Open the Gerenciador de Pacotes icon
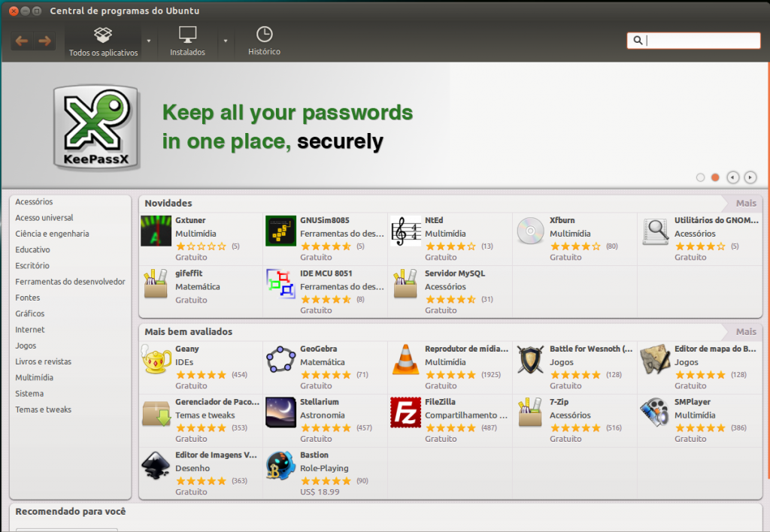The height and width of the screenshot is (532, 770). click(156, 413)
